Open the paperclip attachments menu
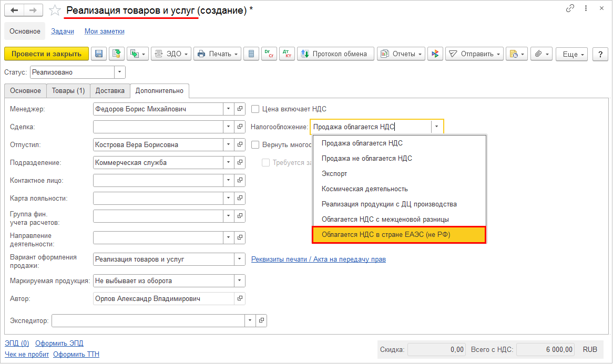 (x=541, y=54)
